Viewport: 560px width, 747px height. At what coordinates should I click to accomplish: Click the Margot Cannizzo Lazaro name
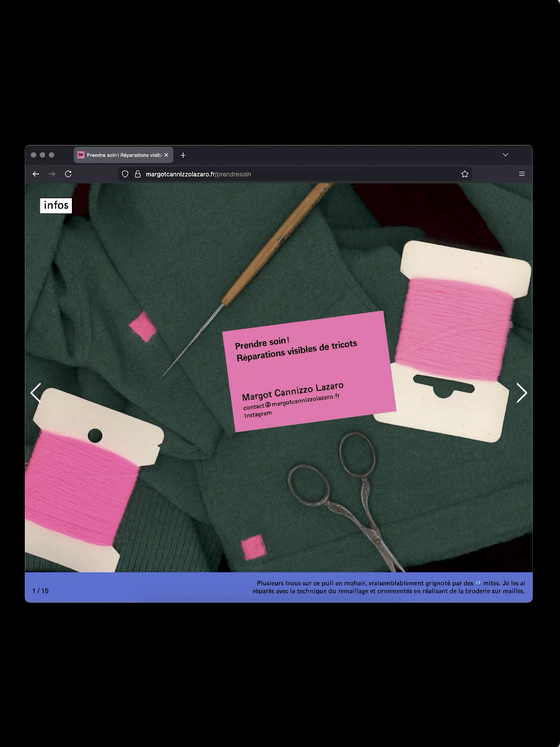click(292, 391)
